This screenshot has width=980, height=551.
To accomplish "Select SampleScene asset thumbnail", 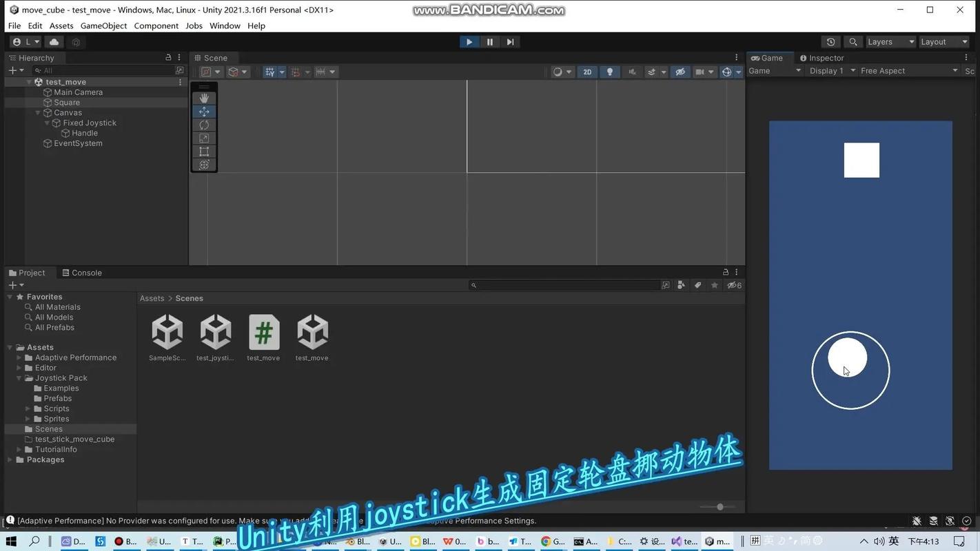I will pos(167,333).
